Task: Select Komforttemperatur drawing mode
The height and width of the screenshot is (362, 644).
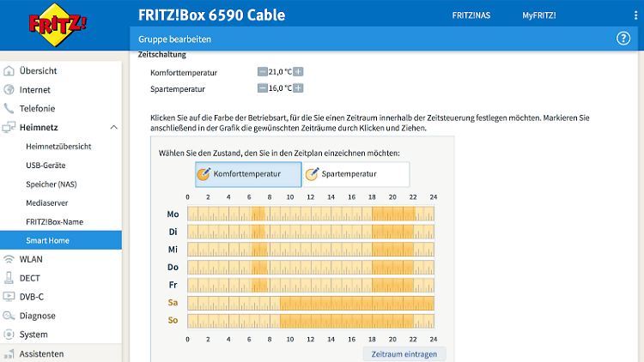Action: pyautogui.click(x=248, y=174)
